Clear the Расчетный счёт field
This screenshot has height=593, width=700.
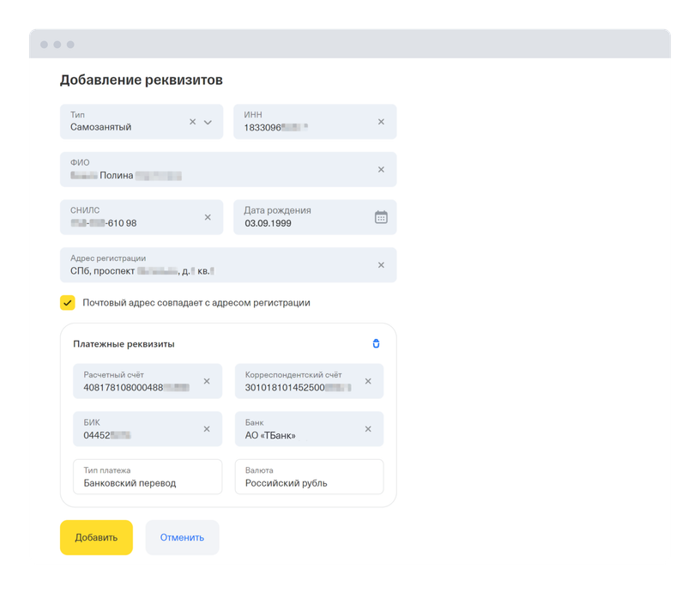point(206,382)
